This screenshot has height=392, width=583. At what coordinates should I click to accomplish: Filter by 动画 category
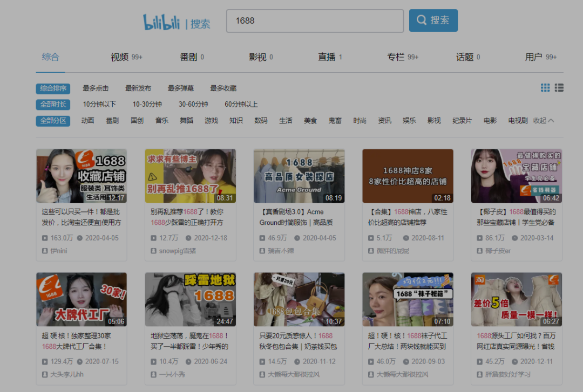88,121
